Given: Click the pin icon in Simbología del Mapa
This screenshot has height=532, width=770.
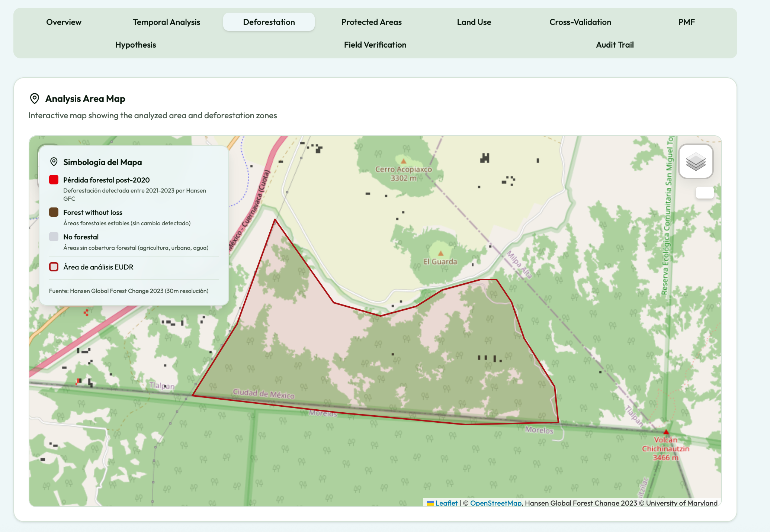Looking at the screenshot, I should pyautogui.click(x=54, y=162).
